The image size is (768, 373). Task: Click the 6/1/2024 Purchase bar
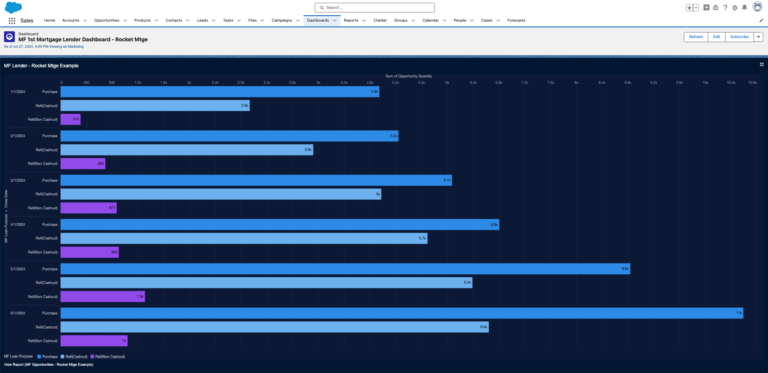pos(402,313)
